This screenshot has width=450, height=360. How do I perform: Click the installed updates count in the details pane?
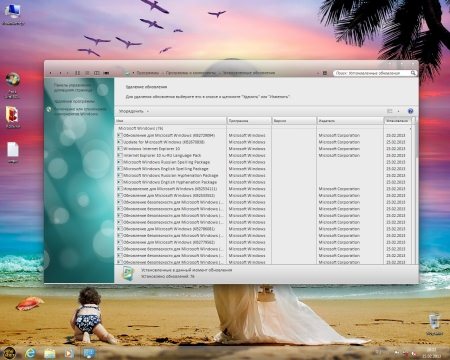(x=168, y=276)
